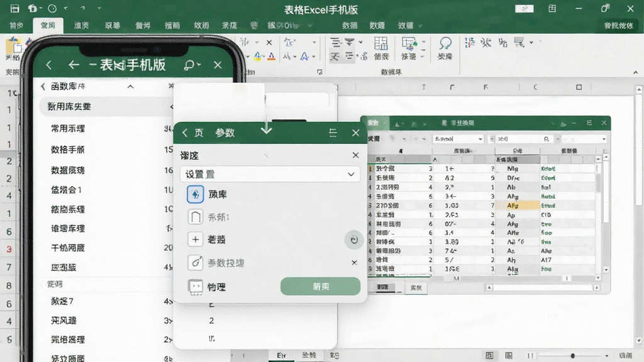Click the back chevron in the 参数 dialog header

(185, 133)
